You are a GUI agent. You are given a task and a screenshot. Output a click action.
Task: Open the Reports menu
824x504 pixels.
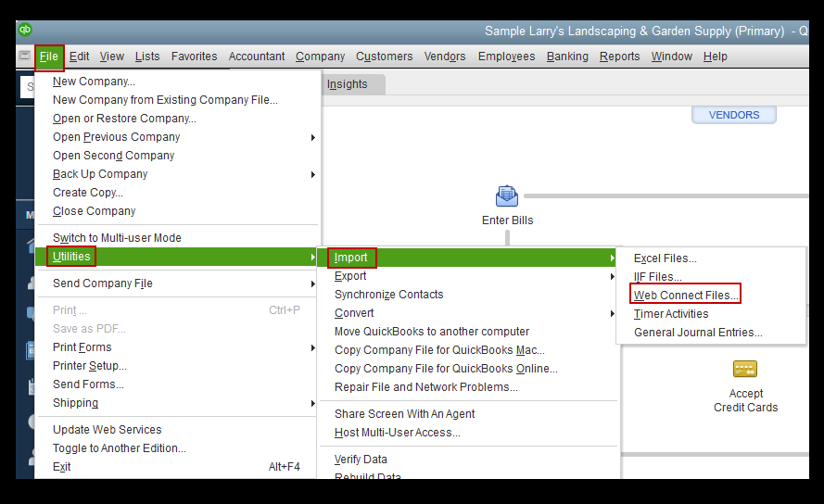point(619,57)
